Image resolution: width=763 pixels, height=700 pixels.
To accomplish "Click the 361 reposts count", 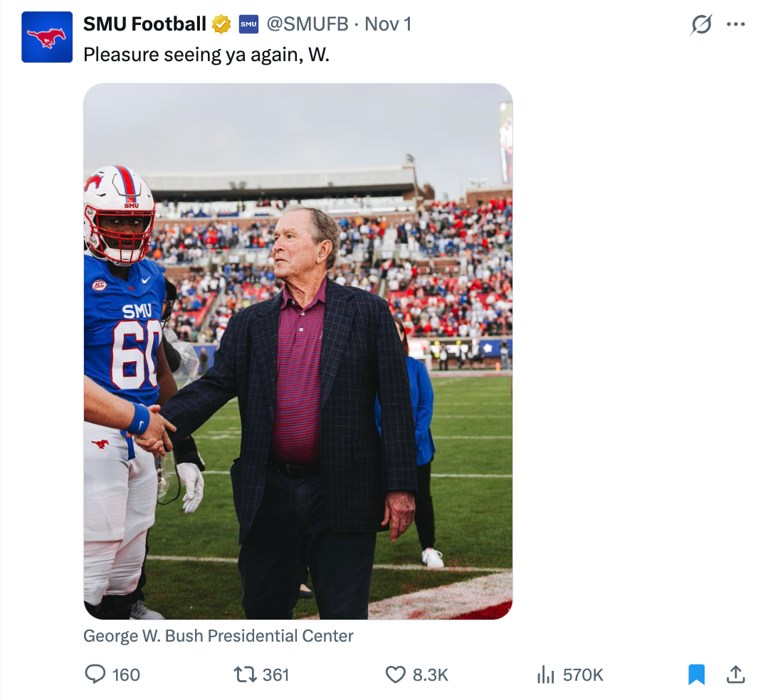I will click(276, 675).
